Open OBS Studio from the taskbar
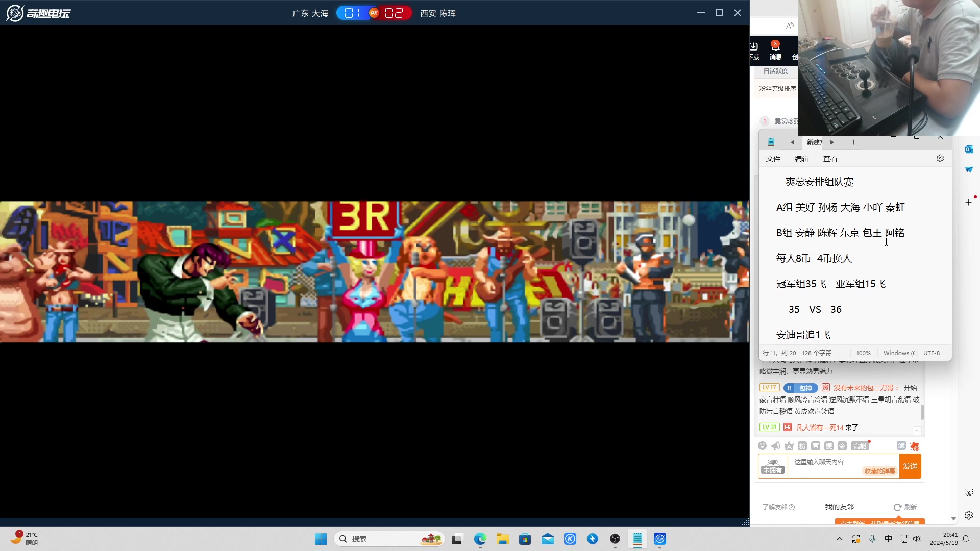Screen dimensions: 980x551 pos(615,539)
